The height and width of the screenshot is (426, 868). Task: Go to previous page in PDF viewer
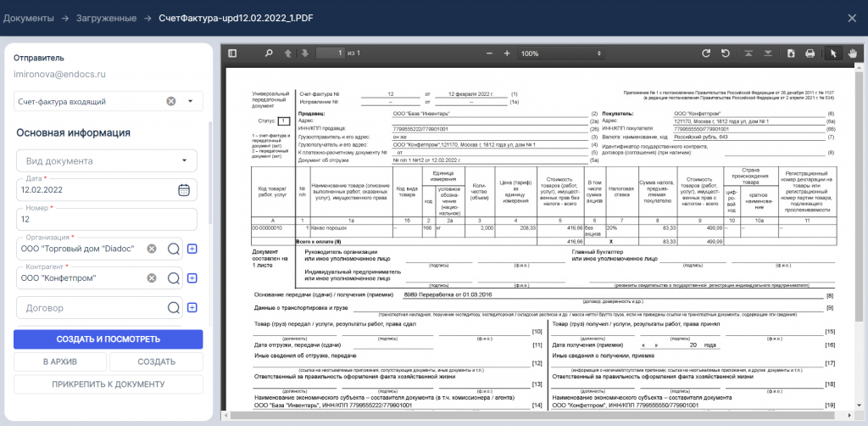pos(288,53)
